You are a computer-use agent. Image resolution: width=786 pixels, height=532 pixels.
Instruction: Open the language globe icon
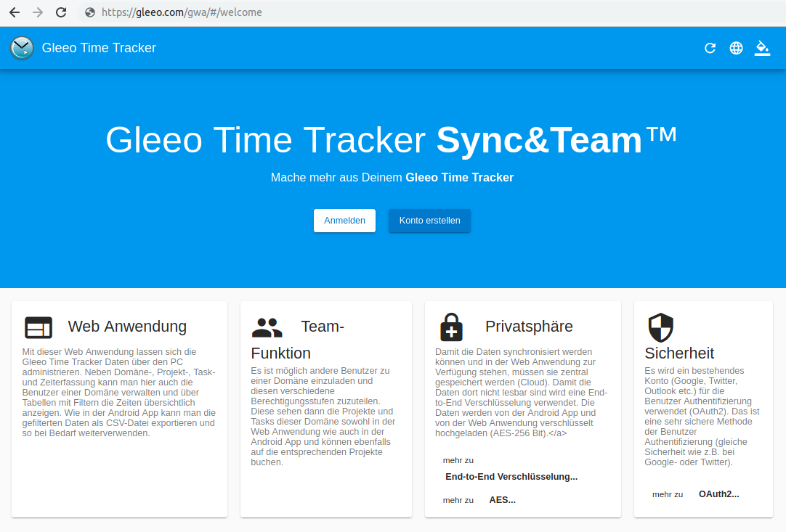(736, 48)
